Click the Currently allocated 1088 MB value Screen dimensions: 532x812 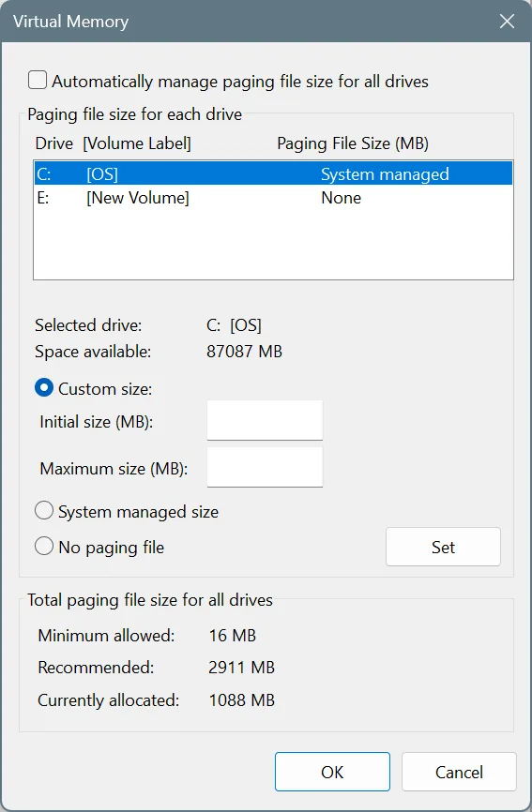pyautogui.click(x=241, y=700)
